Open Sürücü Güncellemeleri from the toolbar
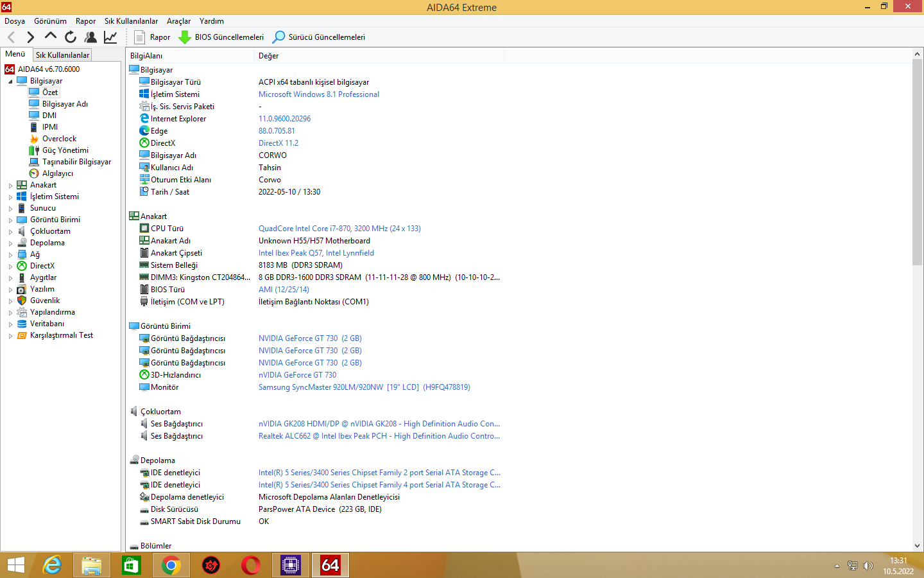The height and width of the screenshot is (578, 924). pyautogui.click(x=319, y=37)
